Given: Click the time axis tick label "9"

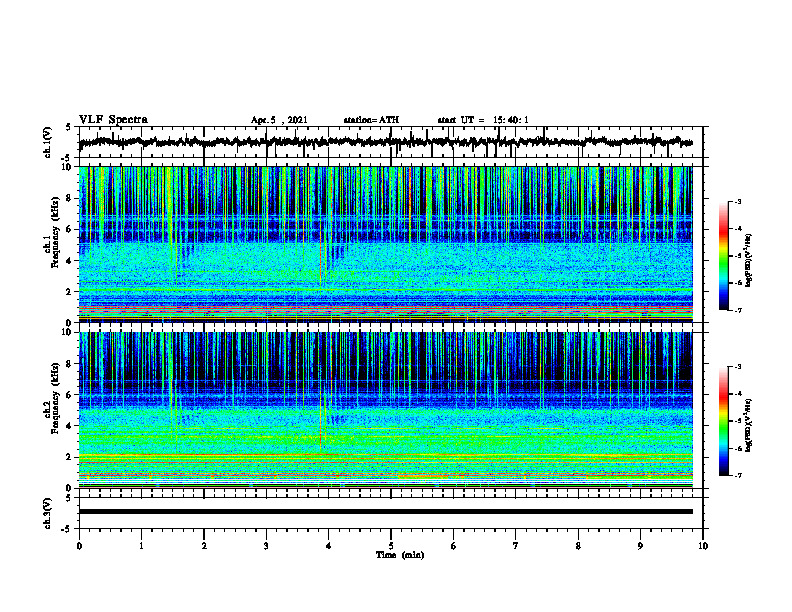Looking at the screenshot, I should click(x=640, y=546).
